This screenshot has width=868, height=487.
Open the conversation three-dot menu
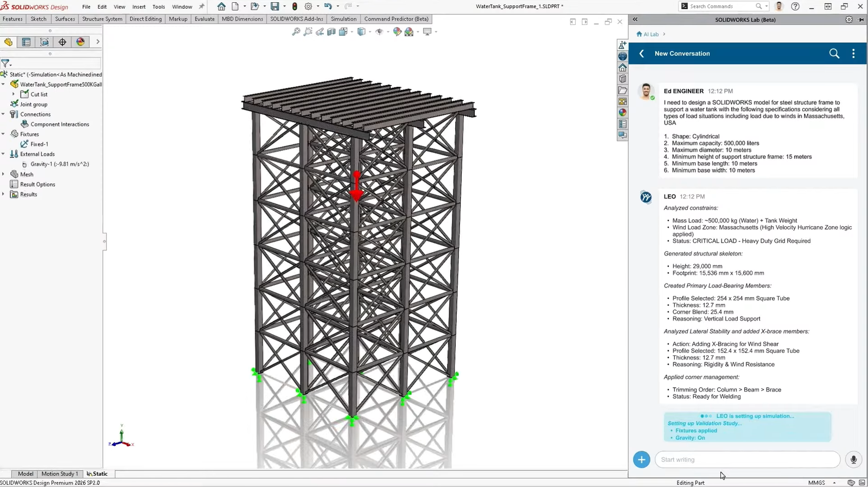point(853,53)
